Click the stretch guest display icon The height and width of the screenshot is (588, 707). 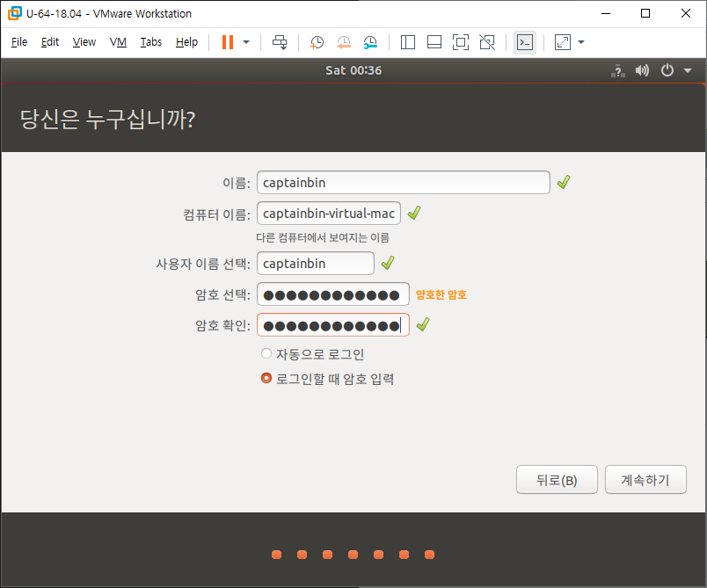point(562,42)
